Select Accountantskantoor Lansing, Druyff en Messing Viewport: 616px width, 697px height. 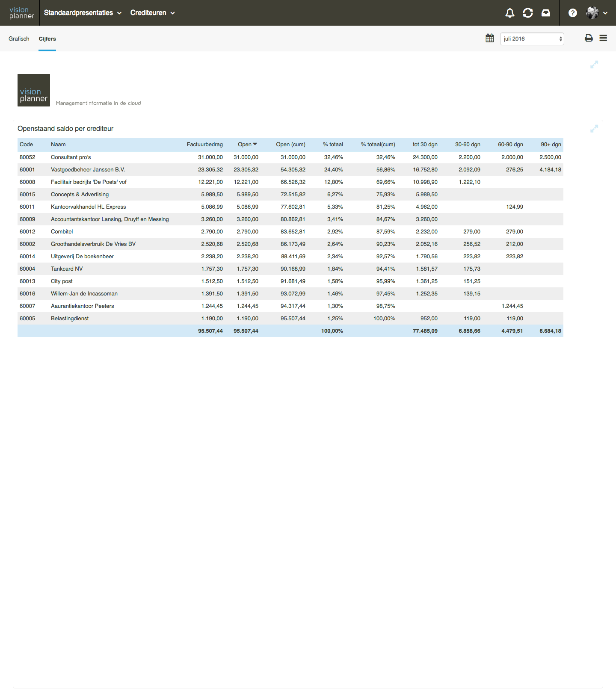290,219
